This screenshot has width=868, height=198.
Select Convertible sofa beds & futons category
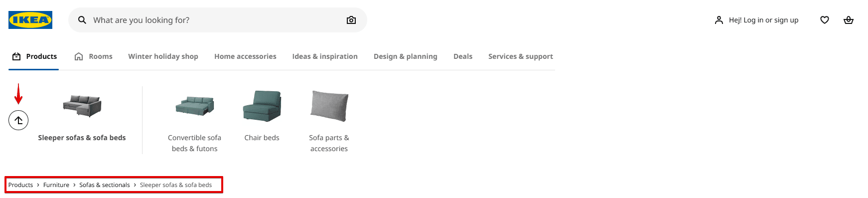tap(194, 120)
